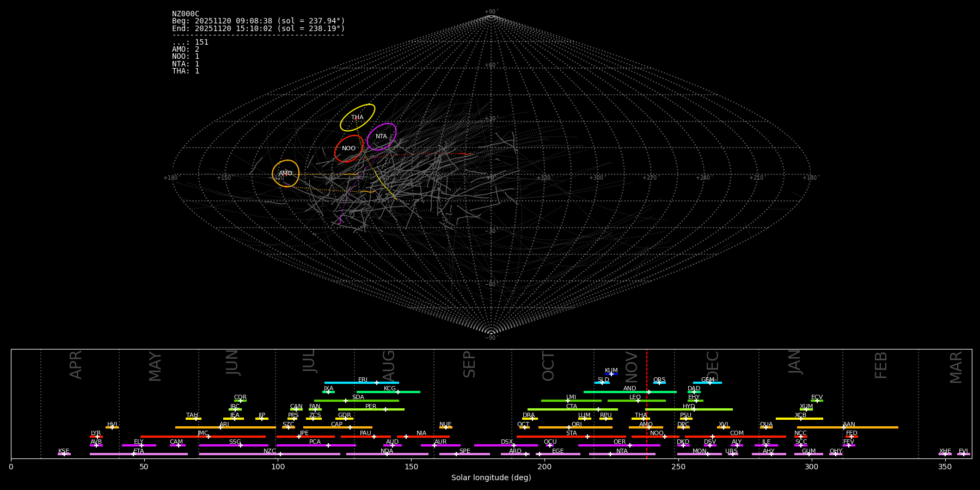Click the "LYR" shower label in the timeline

pos(96,433)
